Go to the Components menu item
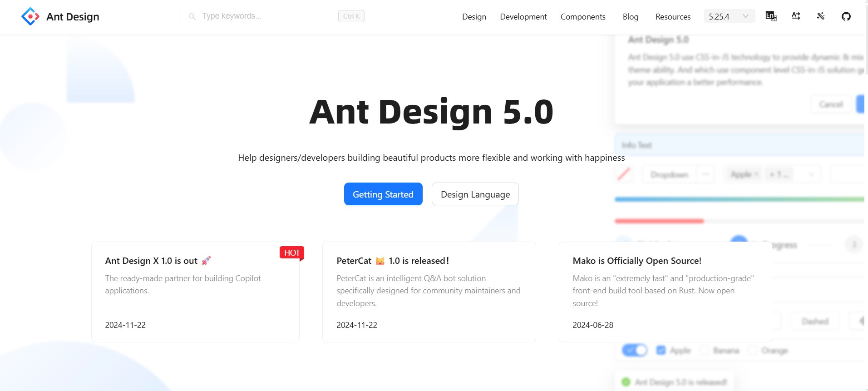Viewport: 868px width, 391px height. [583, 17]
